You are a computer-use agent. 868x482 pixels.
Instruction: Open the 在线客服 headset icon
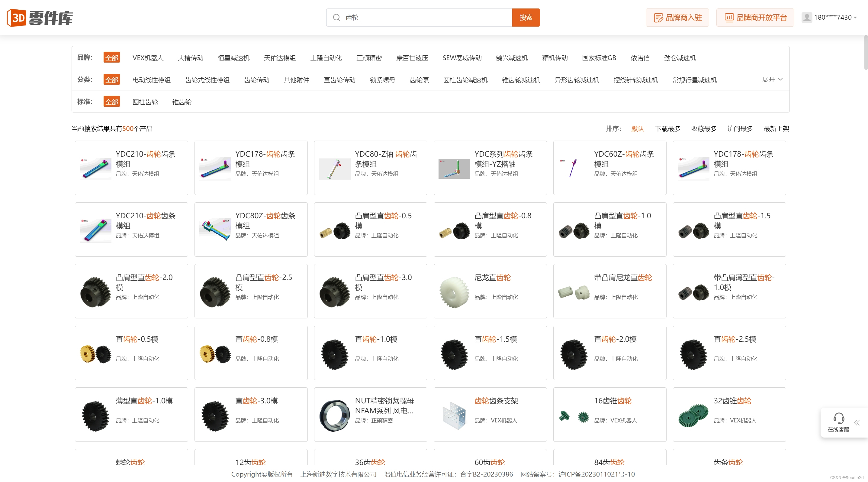point(838,418)
